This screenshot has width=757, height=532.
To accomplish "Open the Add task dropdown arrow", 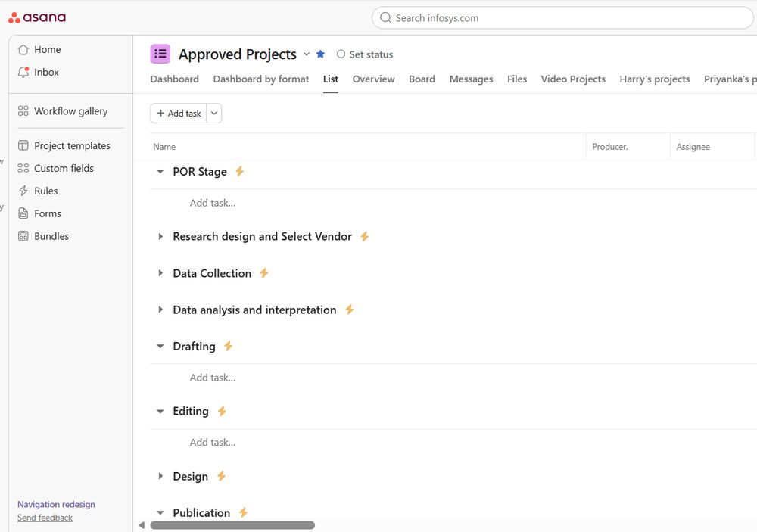I will point(214,114).
